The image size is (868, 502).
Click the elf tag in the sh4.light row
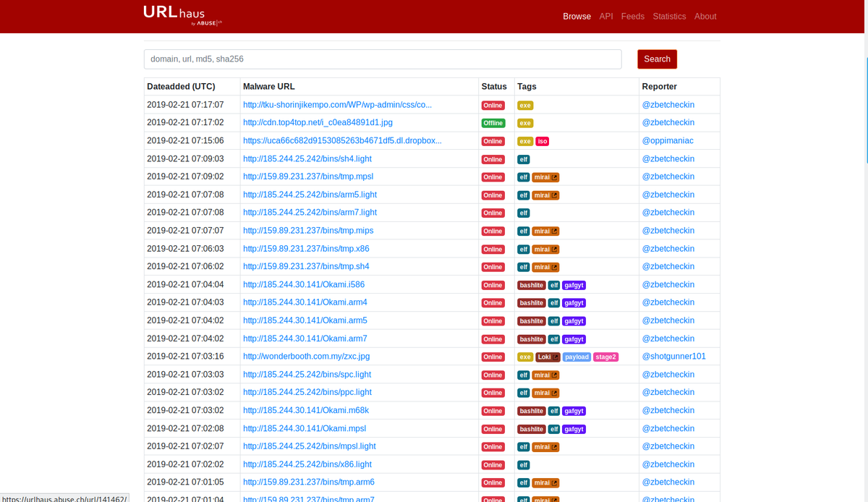(x=524, y=160)
